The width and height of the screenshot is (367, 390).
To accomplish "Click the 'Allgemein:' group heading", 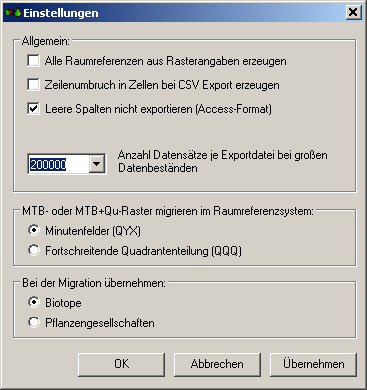I will pyautogui.click(x=46, y=41).
